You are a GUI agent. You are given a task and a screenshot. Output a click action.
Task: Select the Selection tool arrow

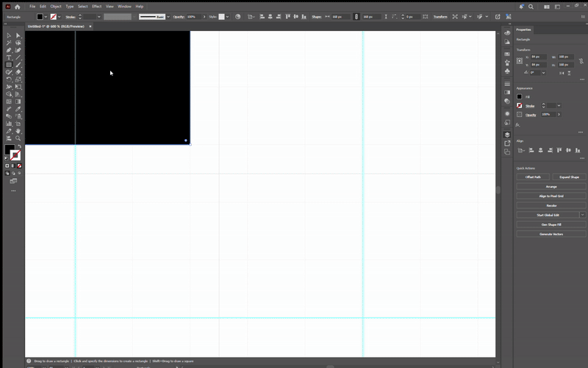9,35
